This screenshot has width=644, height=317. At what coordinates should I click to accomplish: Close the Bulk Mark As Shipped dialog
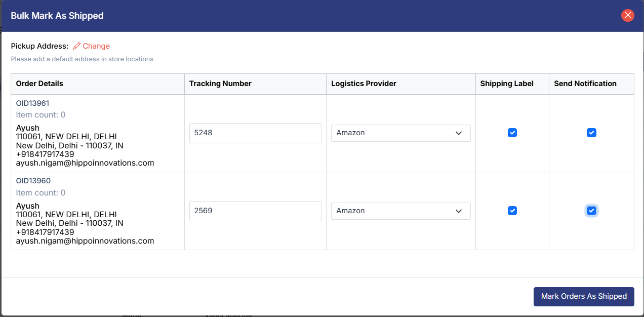tap(628, 15)
